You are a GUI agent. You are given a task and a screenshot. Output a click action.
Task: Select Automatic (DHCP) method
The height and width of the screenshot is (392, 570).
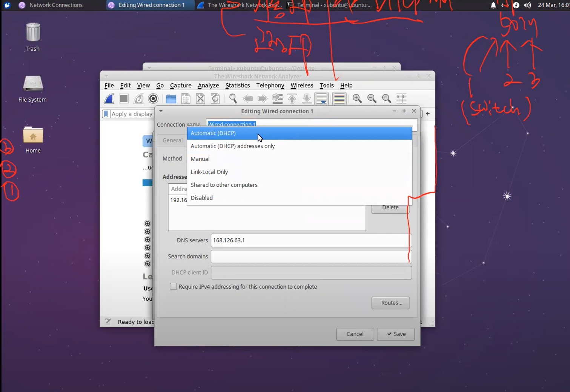pyautogui.click(x=300, y=133)
